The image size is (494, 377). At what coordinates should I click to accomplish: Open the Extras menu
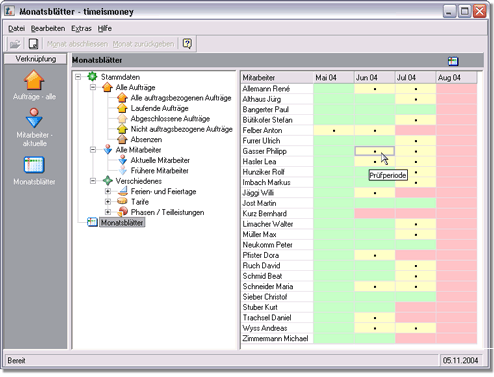pos(81,29)
